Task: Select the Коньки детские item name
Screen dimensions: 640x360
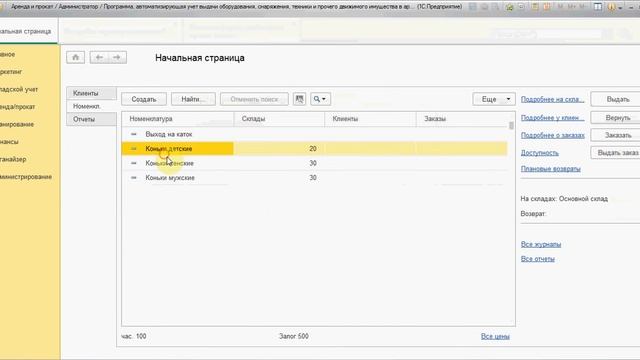Action: pyautogui.click(x=169, y=149)
